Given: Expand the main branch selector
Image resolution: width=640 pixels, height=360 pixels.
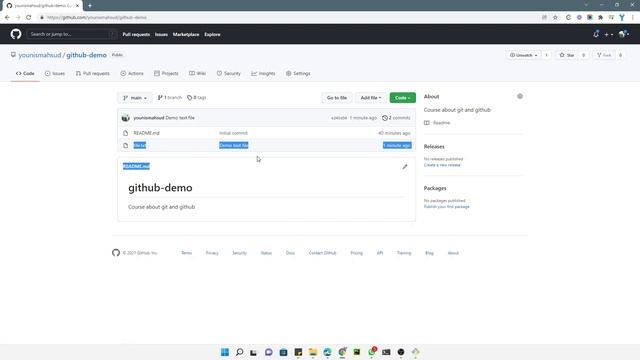Looking at the screenshot, I should 135,98.
